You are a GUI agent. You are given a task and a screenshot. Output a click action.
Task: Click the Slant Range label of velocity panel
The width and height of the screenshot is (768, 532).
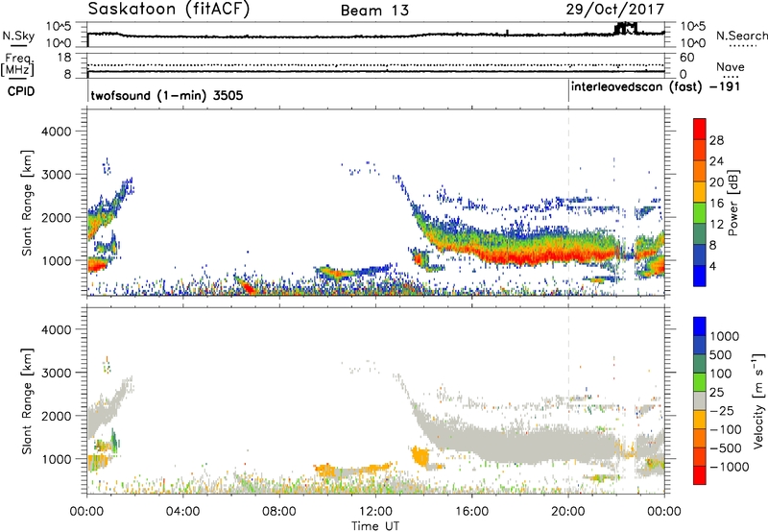coord(27,401)
